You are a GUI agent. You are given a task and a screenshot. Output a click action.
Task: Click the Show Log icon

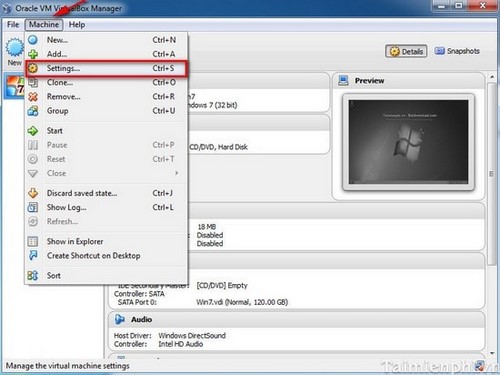coord(33,207)
